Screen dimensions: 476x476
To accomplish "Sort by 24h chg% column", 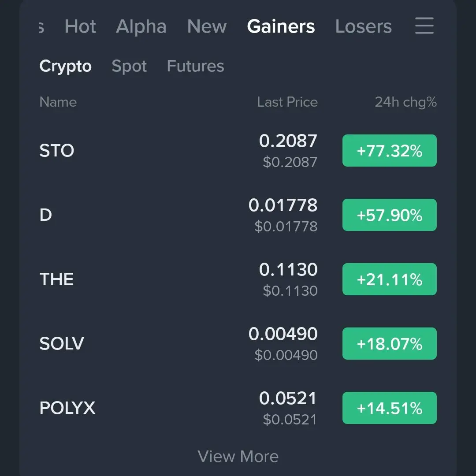I will [405, 102].
